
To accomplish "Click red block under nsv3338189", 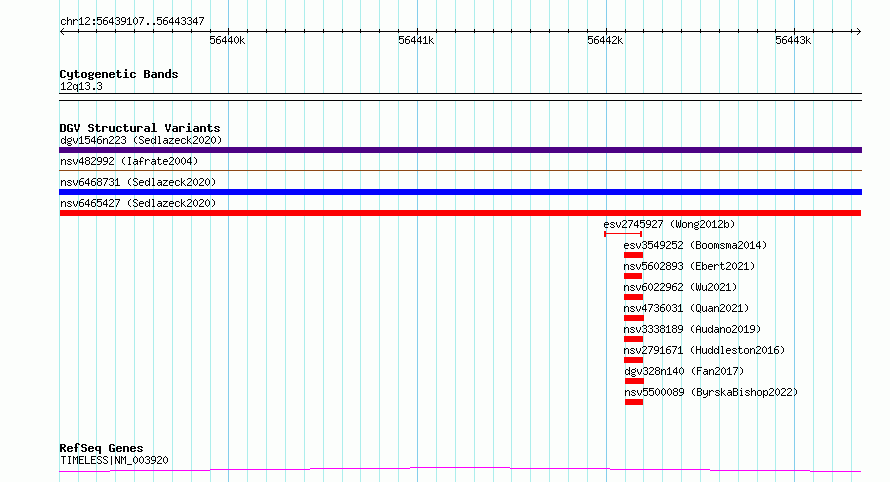I will coord(633,339).
